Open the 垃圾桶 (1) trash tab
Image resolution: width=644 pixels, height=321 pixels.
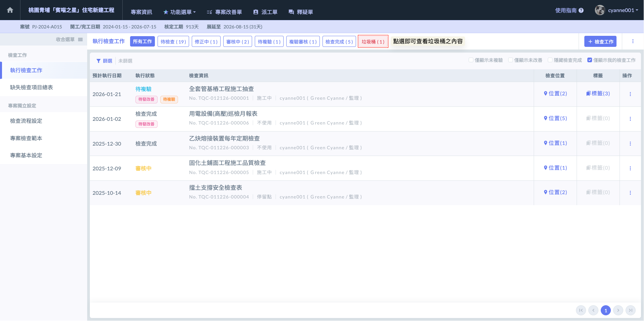coord(373,42)
